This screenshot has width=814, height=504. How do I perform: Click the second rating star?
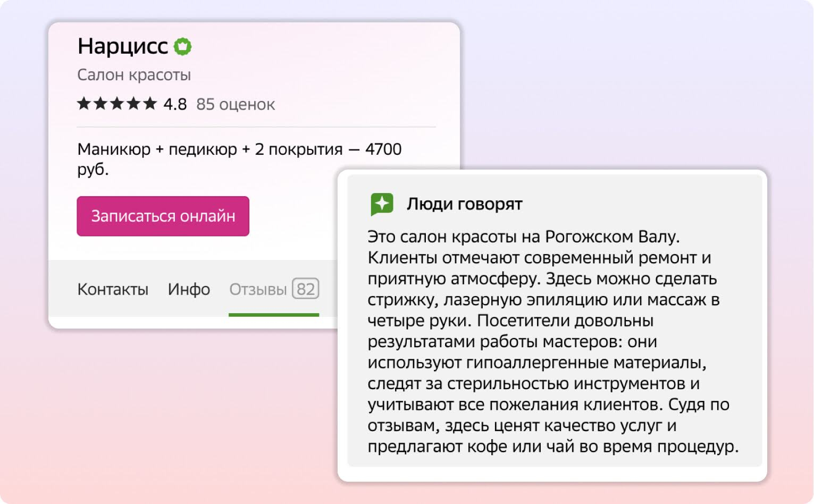coord(100,103)
